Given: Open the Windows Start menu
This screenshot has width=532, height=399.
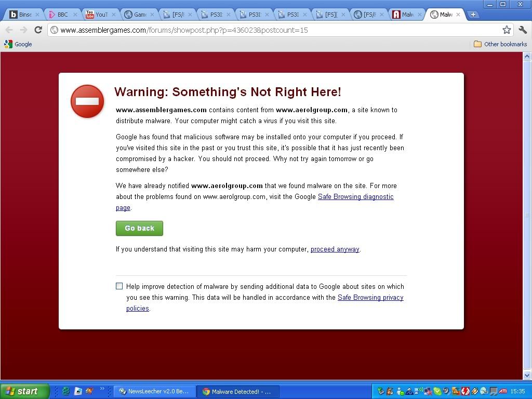Looking at the screenshot, I should [x=24, y=391].
